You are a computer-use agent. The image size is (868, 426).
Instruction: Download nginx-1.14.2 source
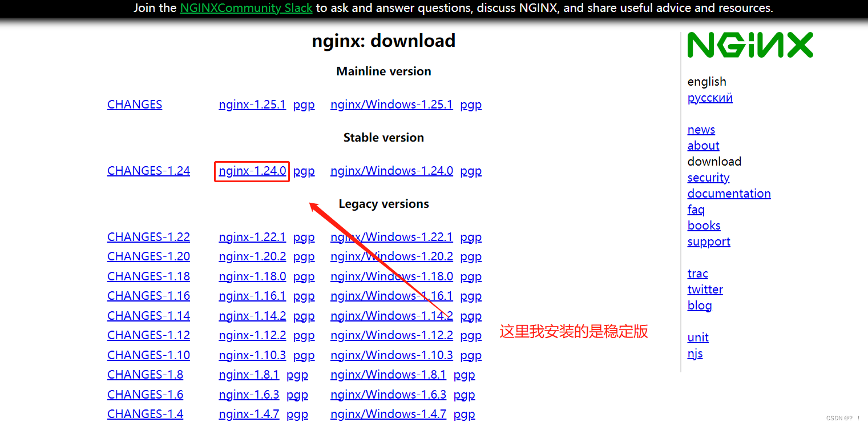click(x=252, y=316)
